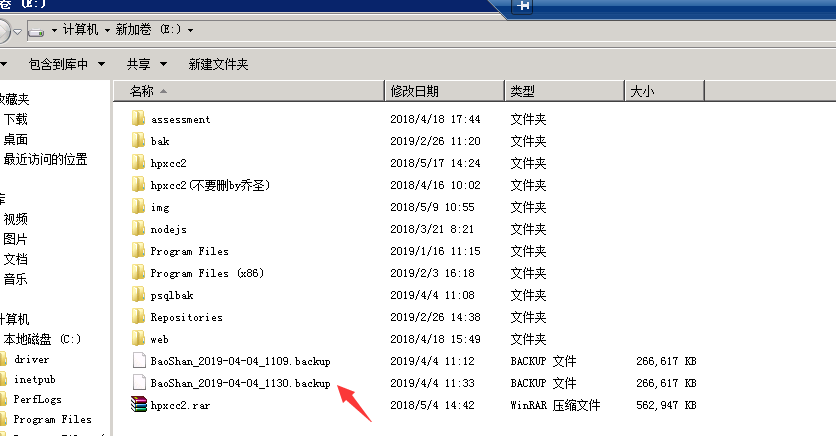The image size is (836, 436).
Task: Open the 共享 dropdown menu
Action: point(147,64)
